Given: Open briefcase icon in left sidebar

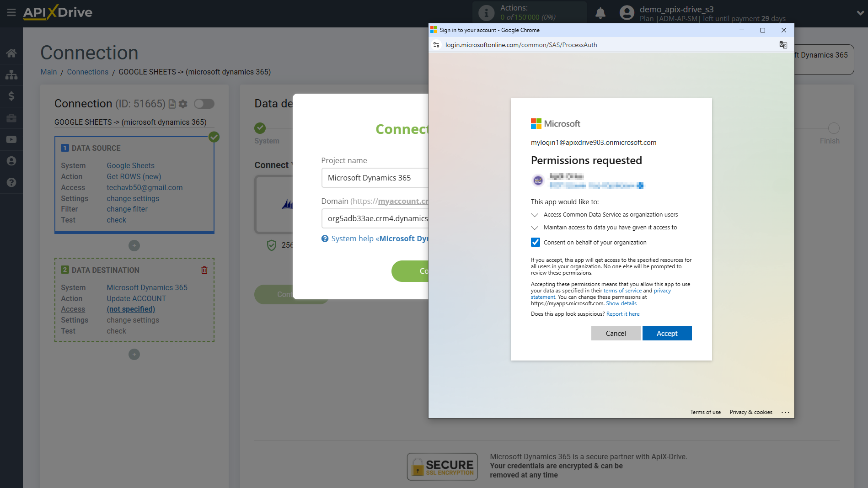Looking at the screenshot, I should click(x=11, y=118).
